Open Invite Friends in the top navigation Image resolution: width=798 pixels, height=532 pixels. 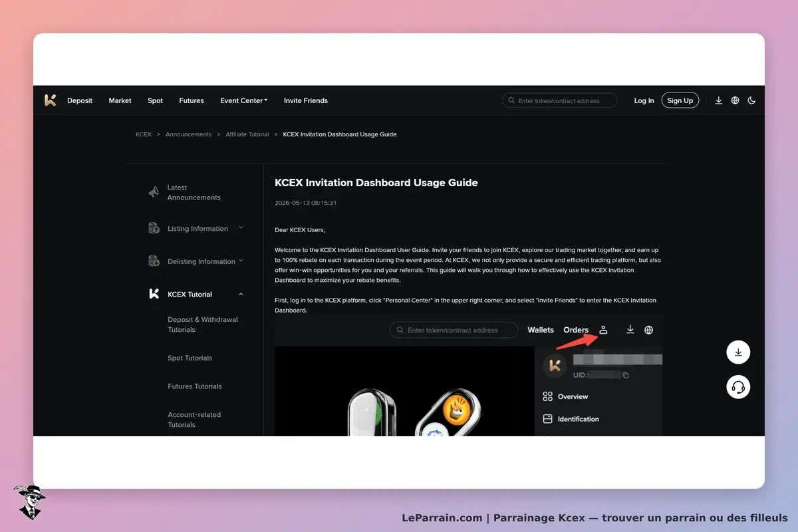point(306,100)
